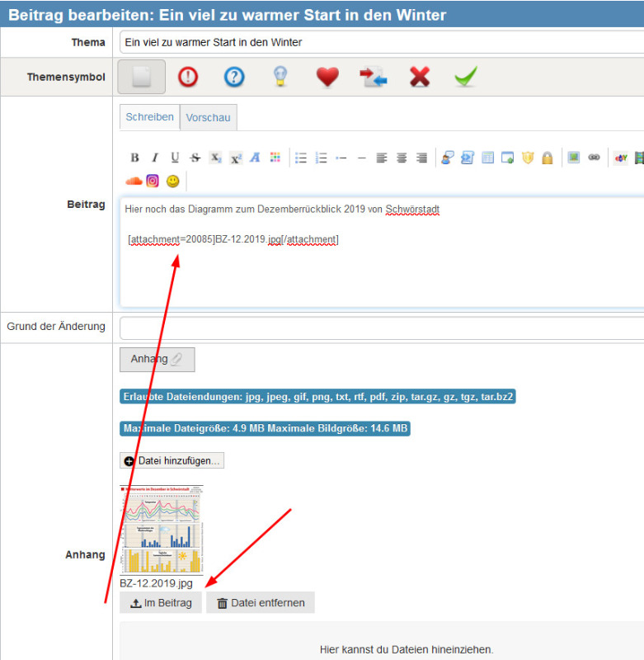The width and height of the screenshot is (644, 660).
Task: Insert a bulleted list
Action: 301,158
